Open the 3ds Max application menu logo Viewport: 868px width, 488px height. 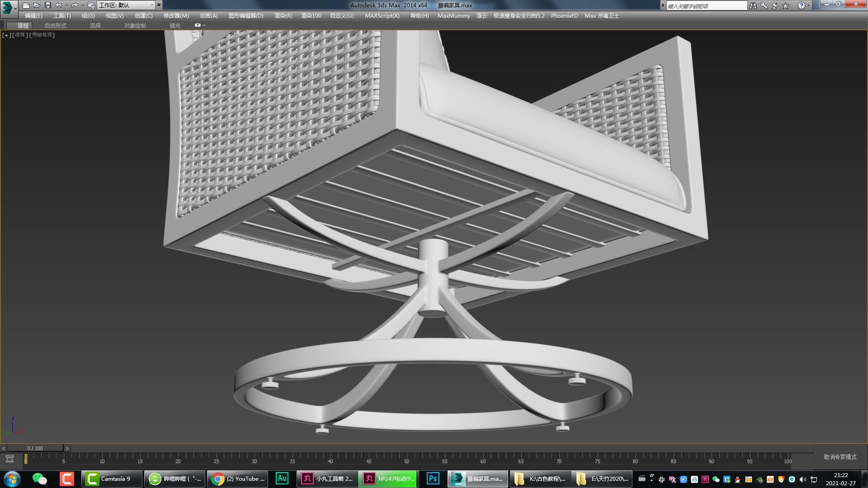click(x=7, y=5)
